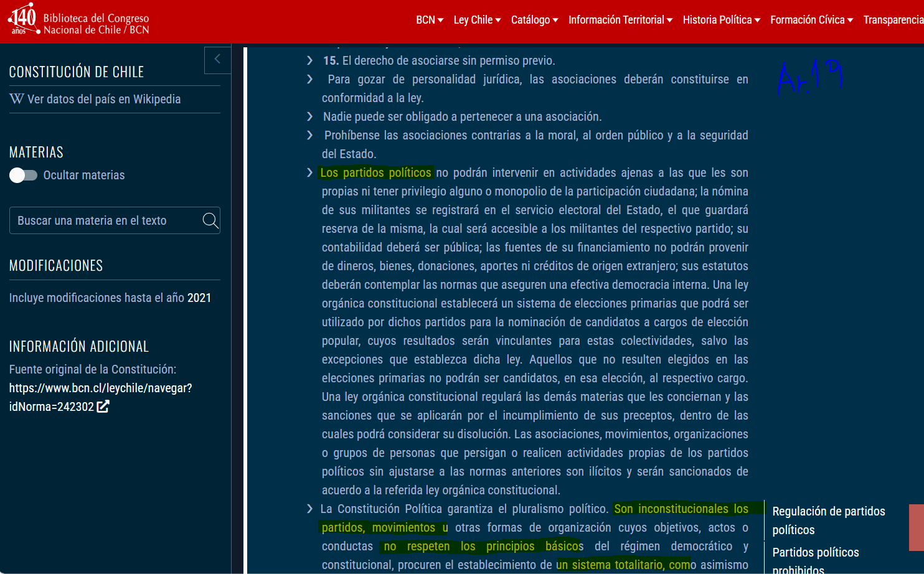Expand chevron beside 'Prohíbense las asociaciones contrarias'
This screenshot has height=574, width=924.
point(310,135)
